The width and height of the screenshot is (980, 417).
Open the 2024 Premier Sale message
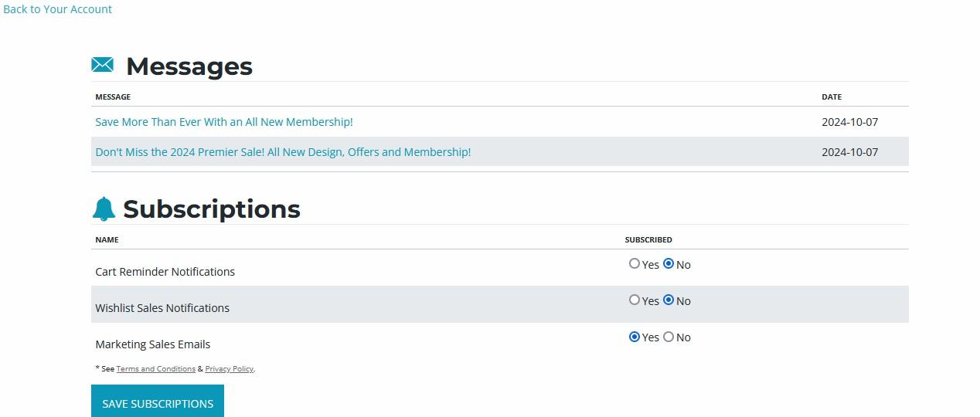(x=283, y=152)
